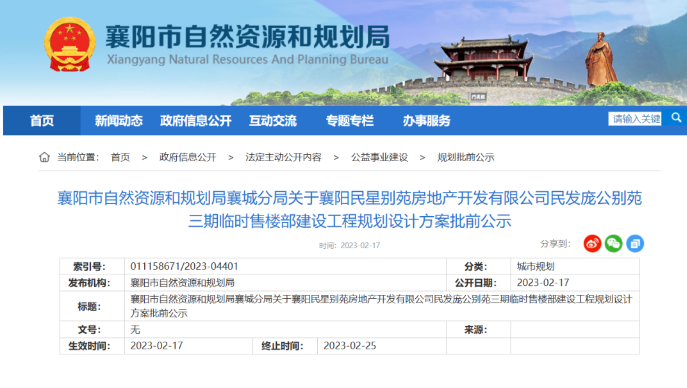The height and width of the screenshot is (388, 687).
Task: Click the search magnifier icon
Action: point(676,118)
